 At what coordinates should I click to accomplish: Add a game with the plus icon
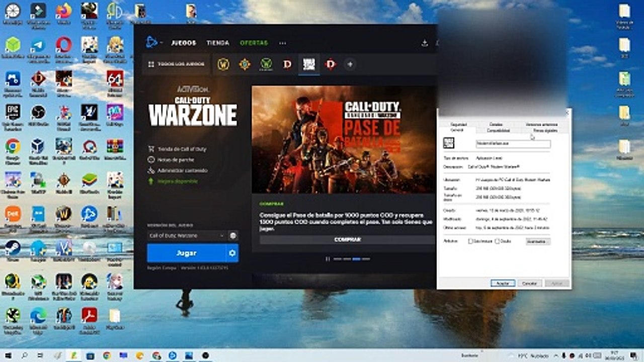tap(350, 64)
